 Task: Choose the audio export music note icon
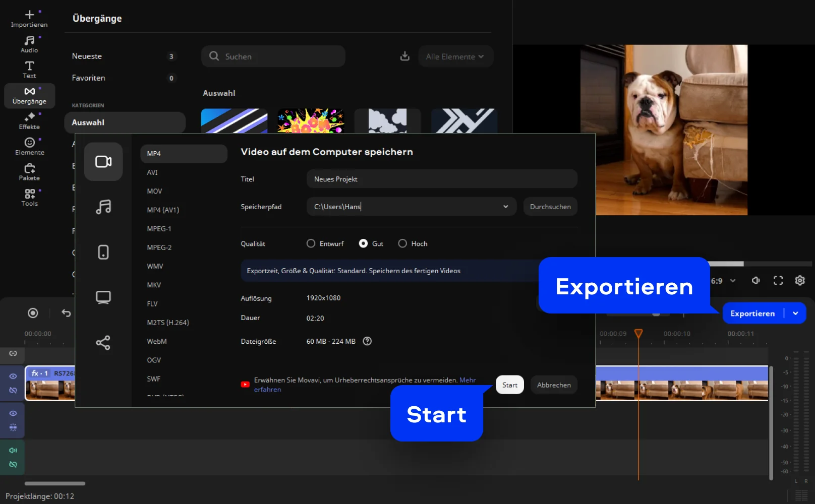103,207
